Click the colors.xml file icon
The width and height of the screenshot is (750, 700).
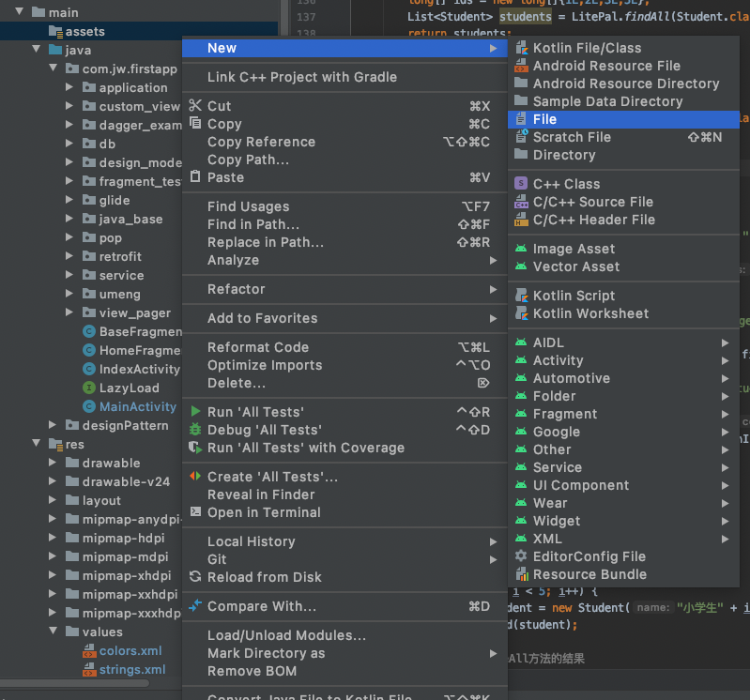click(89, 651)
